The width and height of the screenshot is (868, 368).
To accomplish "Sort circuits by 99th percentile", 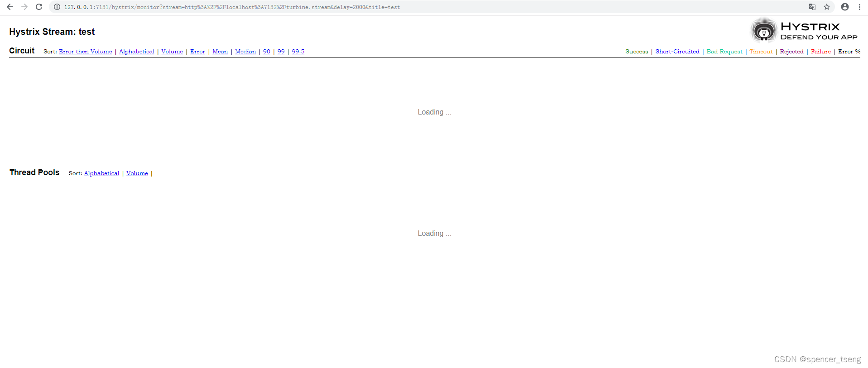I will (281, 52).
